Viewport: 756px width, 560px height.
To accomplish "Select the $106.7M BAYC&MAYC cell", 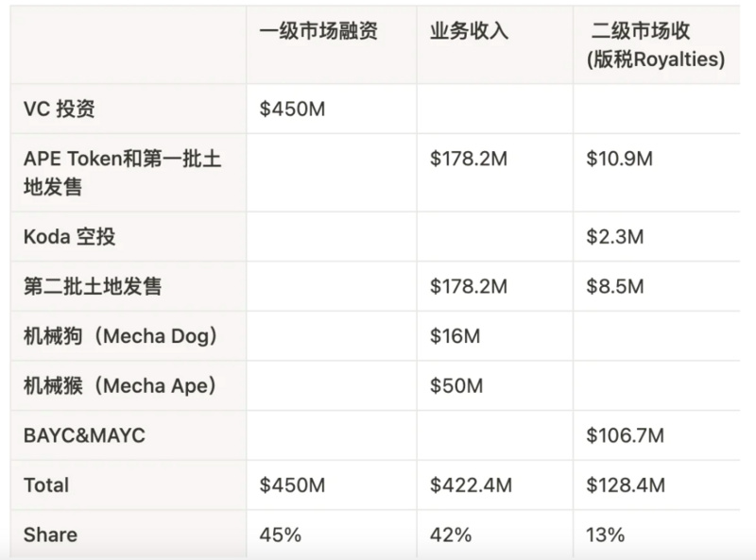I will click(625, 435).
